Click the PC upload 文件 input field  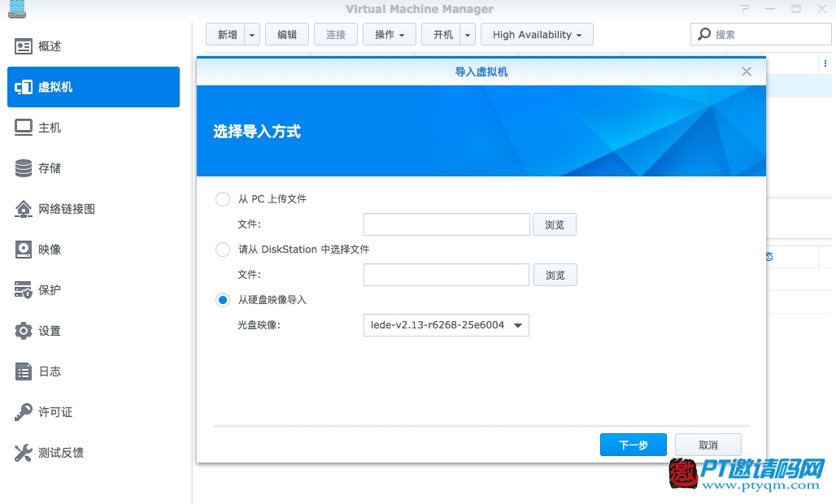(x=446, y=224)
